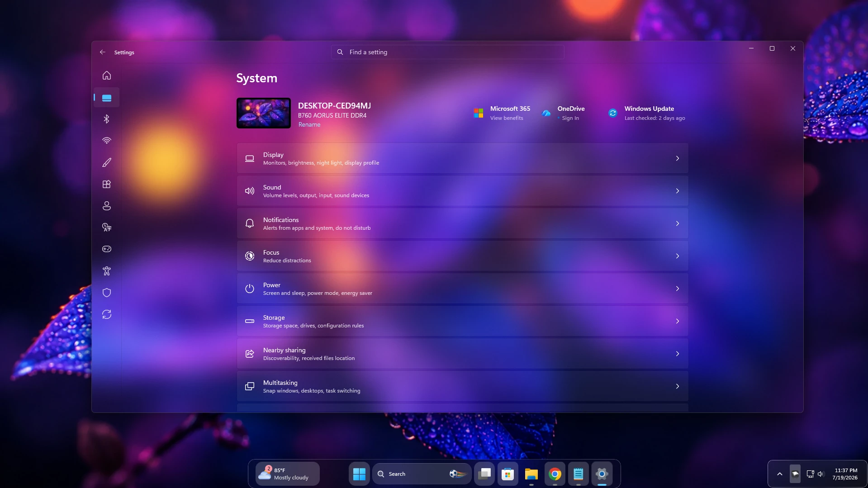The height and width of the screenshot is (488, 868).
Task: Open Network & internet Wi-Fi icon
Action: click(x=107, y=141)
